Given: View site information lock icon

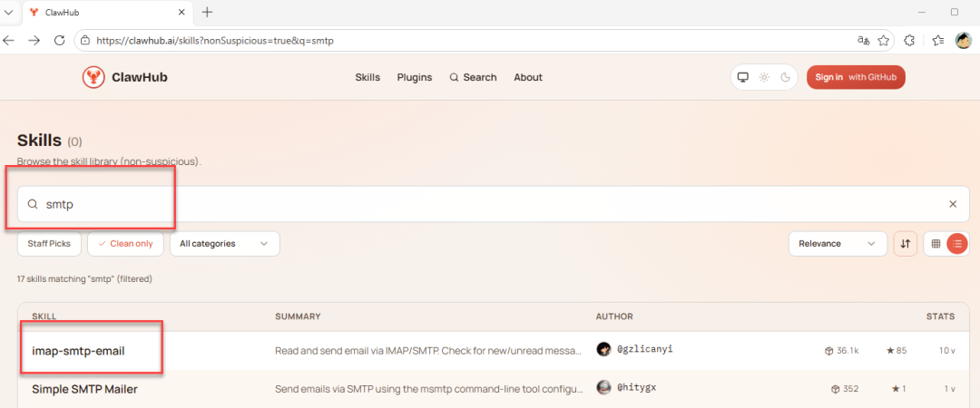Looking at the screenshot, I should click(x=85, y=41).
